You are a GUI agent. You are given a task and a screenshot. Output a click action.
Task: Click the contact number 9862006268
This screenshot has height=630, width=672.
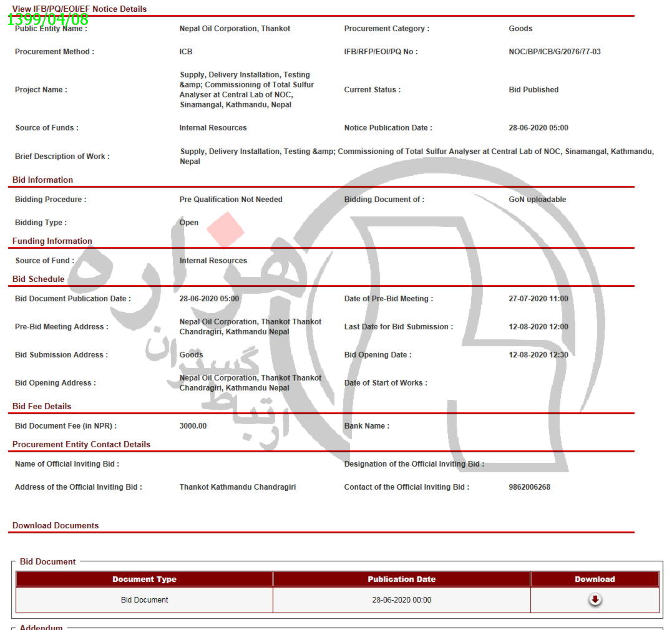click(x=529, y=487)
